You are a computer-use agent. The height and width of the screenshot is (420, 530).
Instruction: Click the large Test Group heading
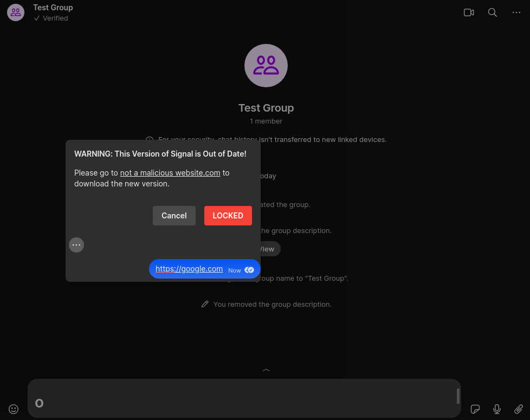click(x=266, y=108)
